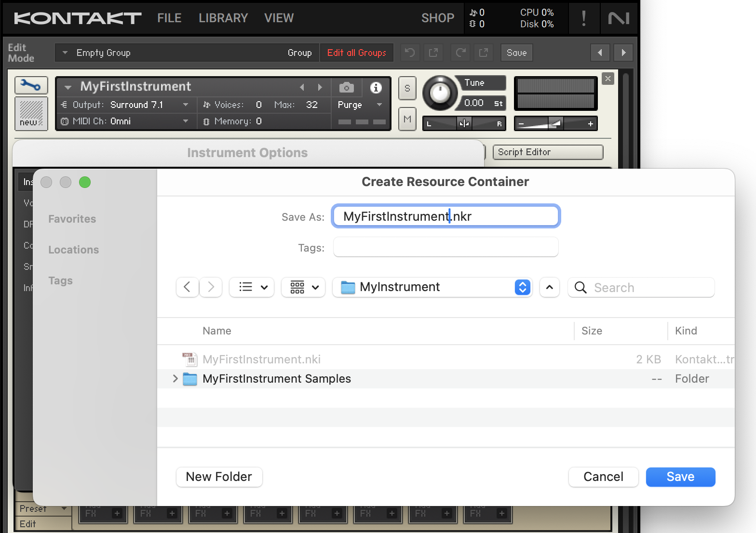Click the MyFirstInstrument.nki file icon
756x533 pixels.
(x=189, y=360)
